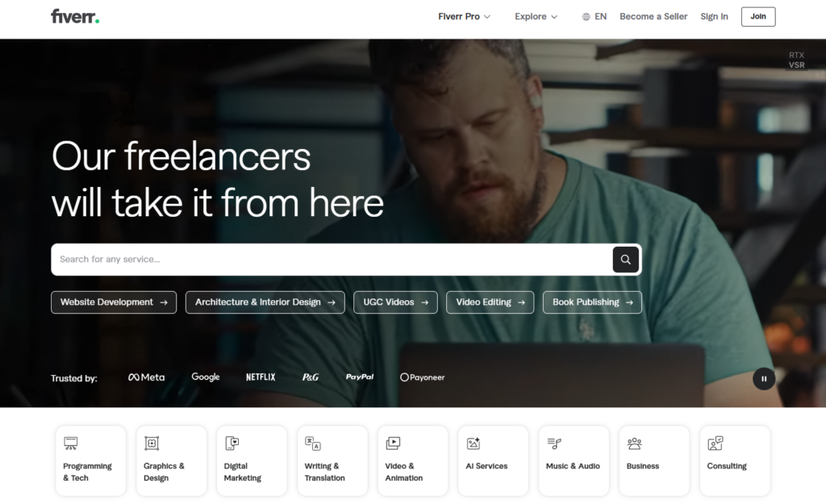The height and width of the screenshot is (504, 826).
Task: Select AI Services category icon
Action: 473,444
